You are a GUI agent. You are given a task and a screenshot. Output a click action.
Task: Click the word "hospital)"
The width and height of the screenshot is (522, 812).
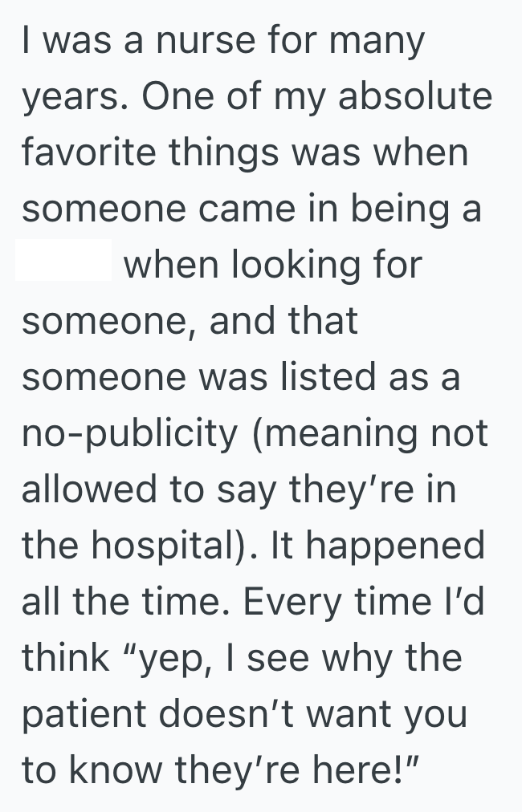166,545
